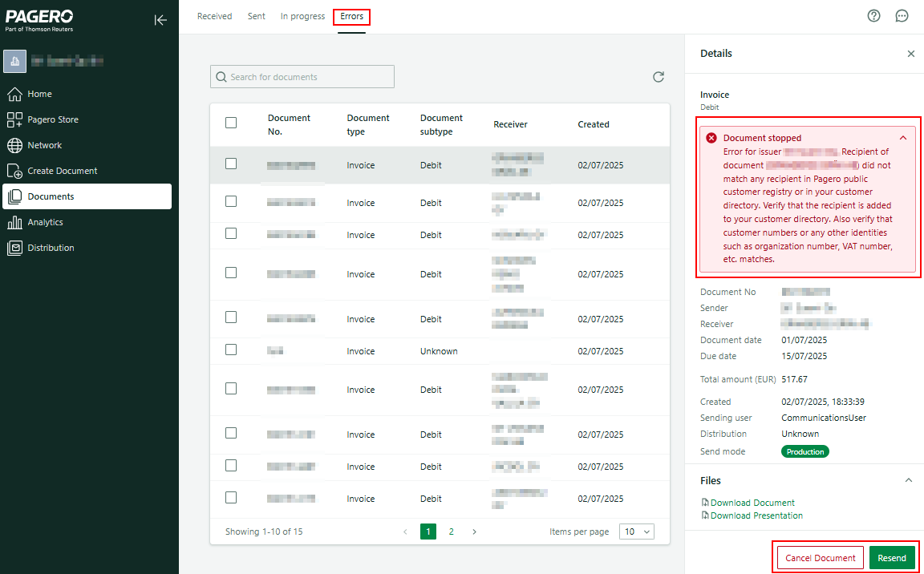Open the chat support icon
This screenshot has height=574, width=924.
click(x=902, y=16)
